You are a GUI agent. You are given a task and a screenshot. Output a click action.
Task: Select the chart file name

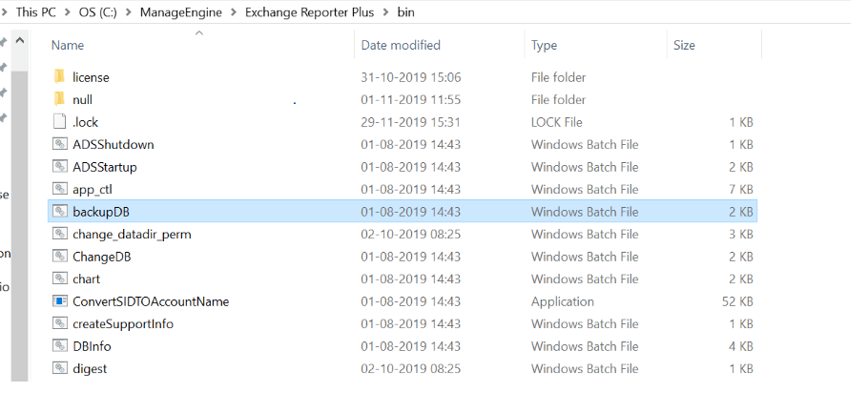87,279
